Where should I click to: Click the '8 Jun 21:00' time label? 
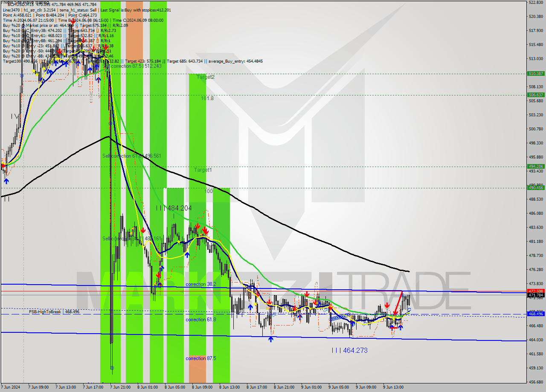tap(285, 387)
